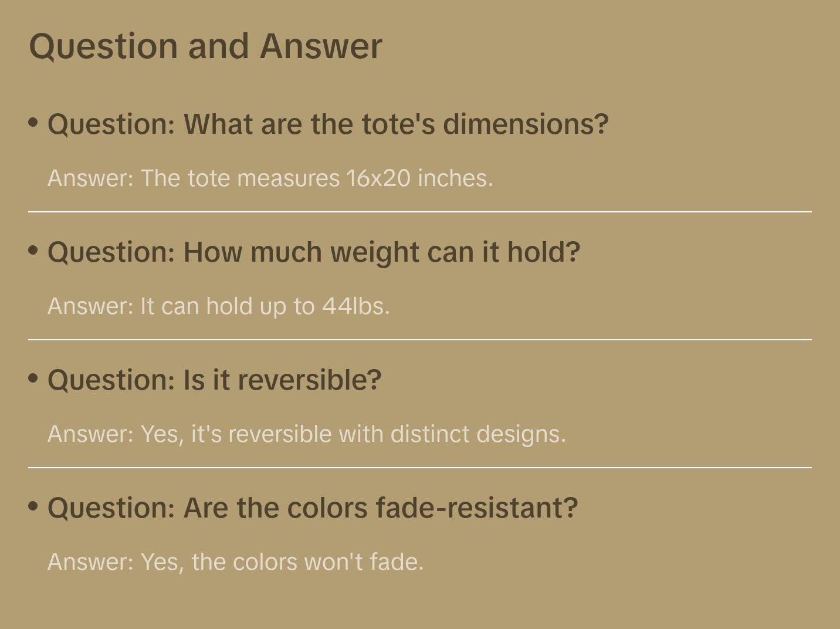
Task: Click the "16x20" measurement text
Action: (x=378, y=178)
